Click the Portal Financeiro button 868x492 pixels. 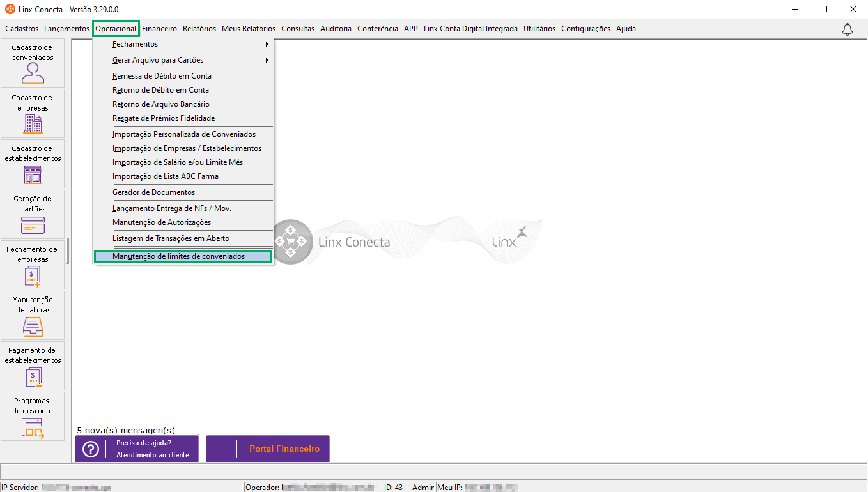point(268,449)
